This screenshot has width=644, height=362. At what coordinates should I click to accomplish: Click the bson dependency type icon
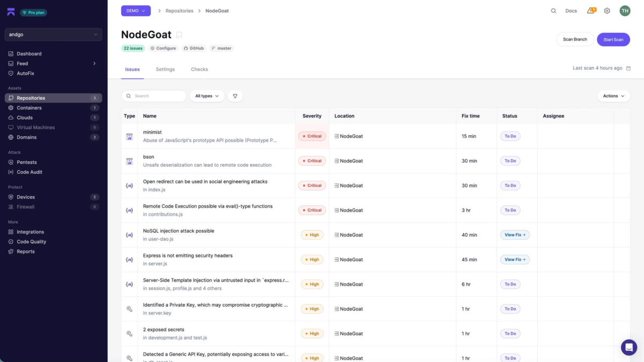point(129,161)
